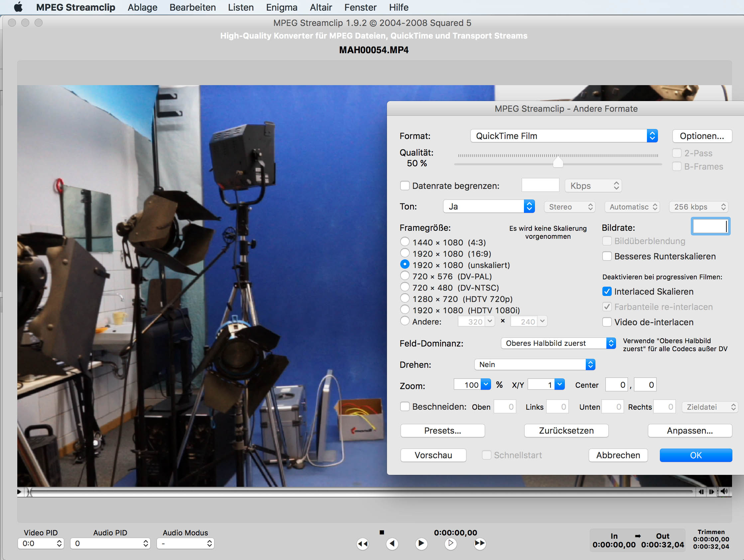Click the stop square icon

(381, 532)
